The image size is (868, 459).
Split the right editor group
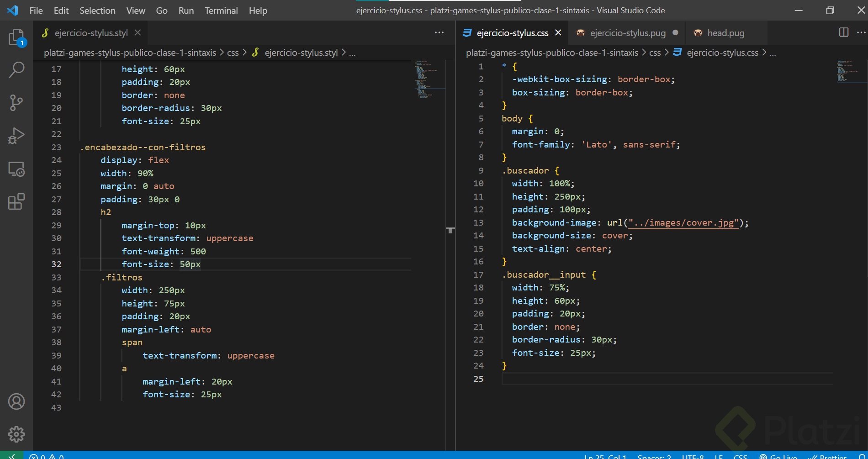pyautogui.click(x=844, y=32)
